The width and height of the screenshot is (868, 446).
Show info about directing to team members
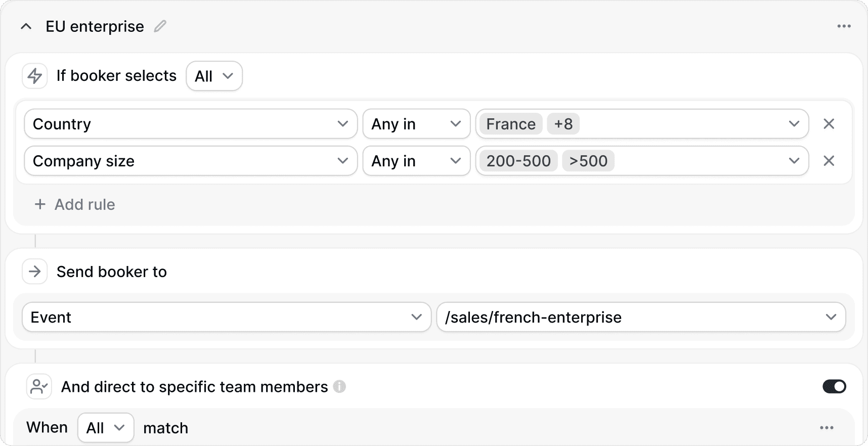point(339,387)
